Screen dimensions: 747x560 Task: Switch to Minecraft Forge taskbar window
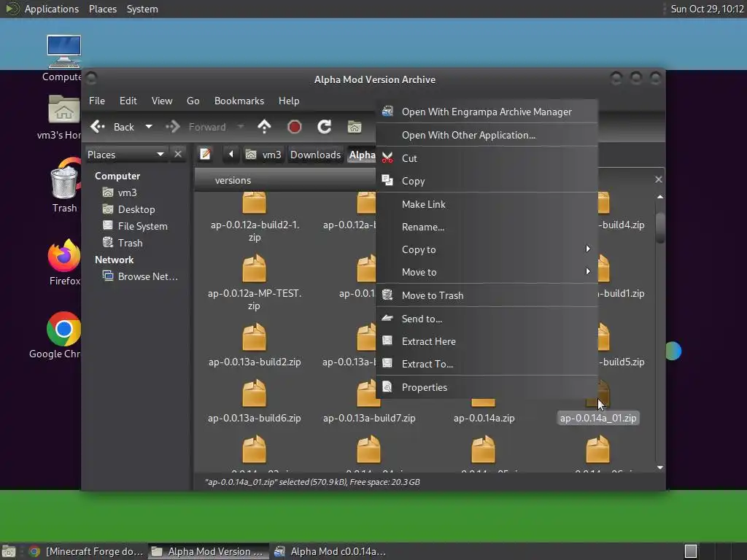(x=86, y=551)
